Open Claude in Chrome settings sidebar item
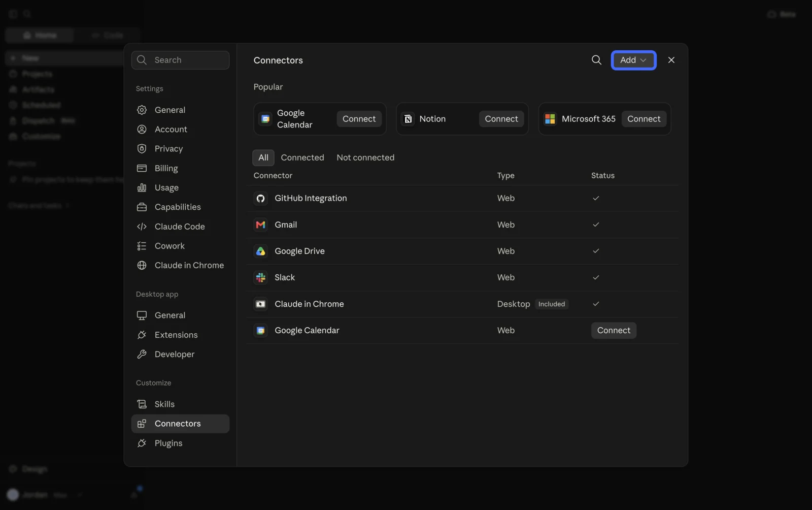 (x=180, y=265)
